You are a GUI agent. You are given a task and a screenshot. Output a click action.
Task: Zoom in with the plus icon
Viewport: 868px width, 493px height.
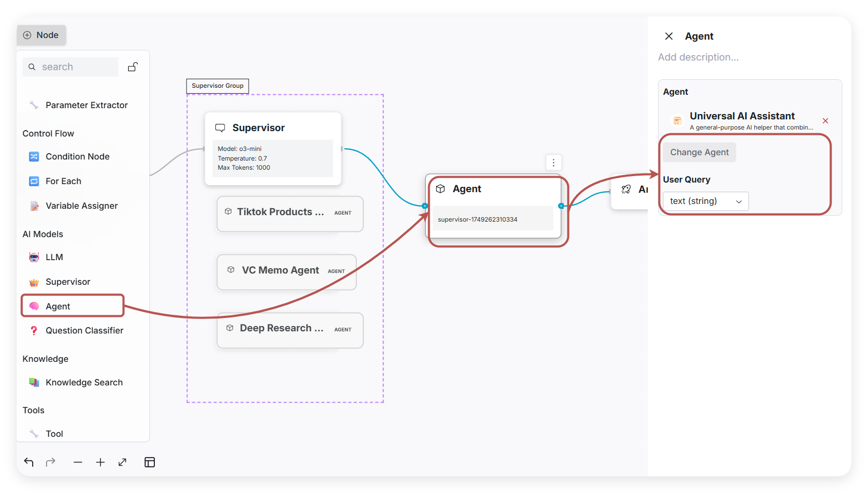point(100,462)
